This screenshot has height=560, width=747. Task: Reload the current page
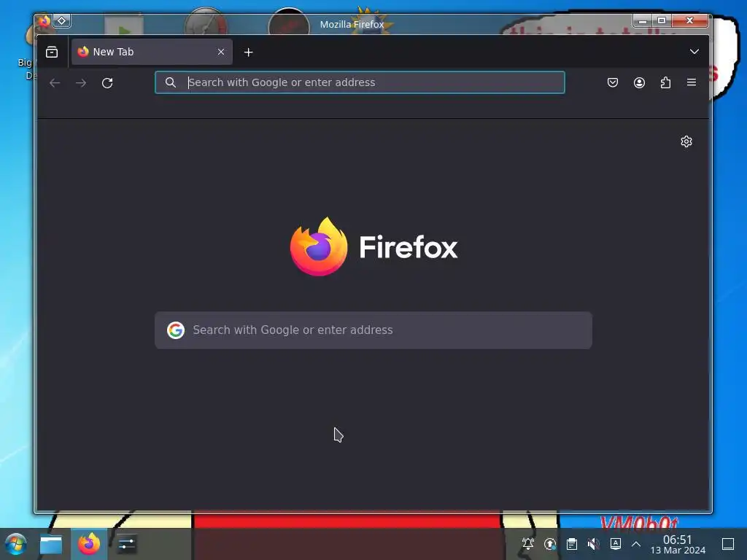tap(107, 83)
